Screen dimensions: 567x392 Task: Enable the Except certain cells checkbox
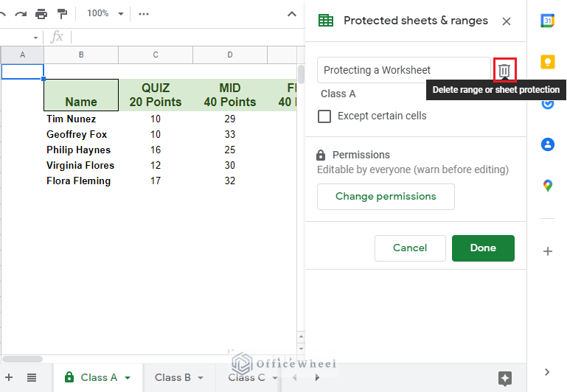[324, 116]
